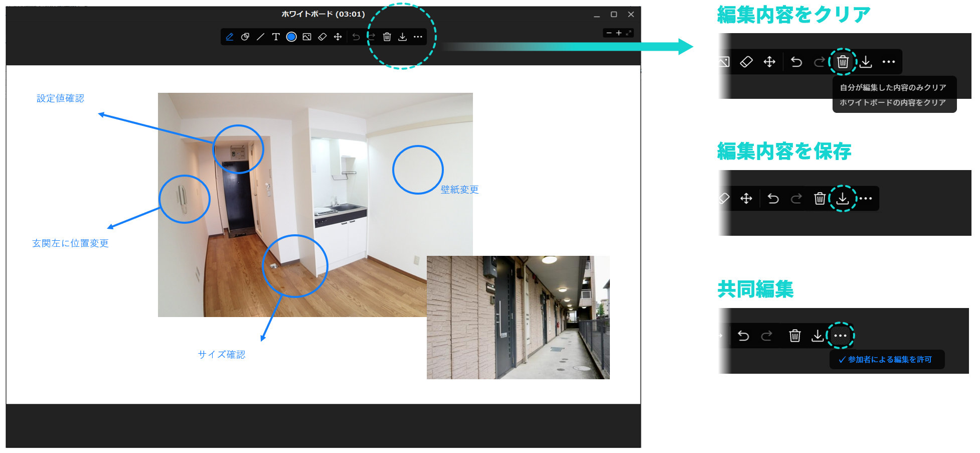Activate the text (T) tool

pyautogui.click(x=276, y=37)
